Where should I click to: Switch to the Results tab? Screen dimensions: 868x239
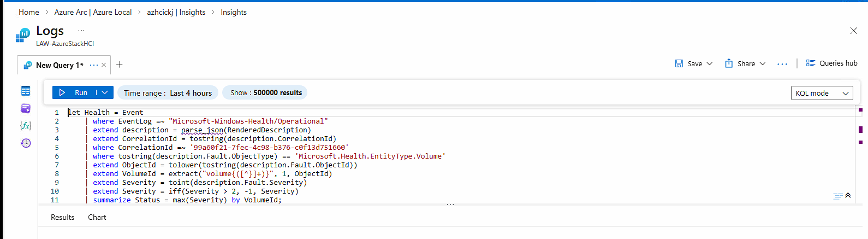click(x=62, y=217)
